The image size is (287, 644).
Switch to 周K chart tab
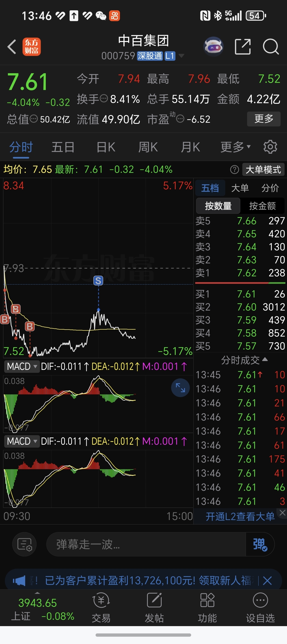coord(148,147)
